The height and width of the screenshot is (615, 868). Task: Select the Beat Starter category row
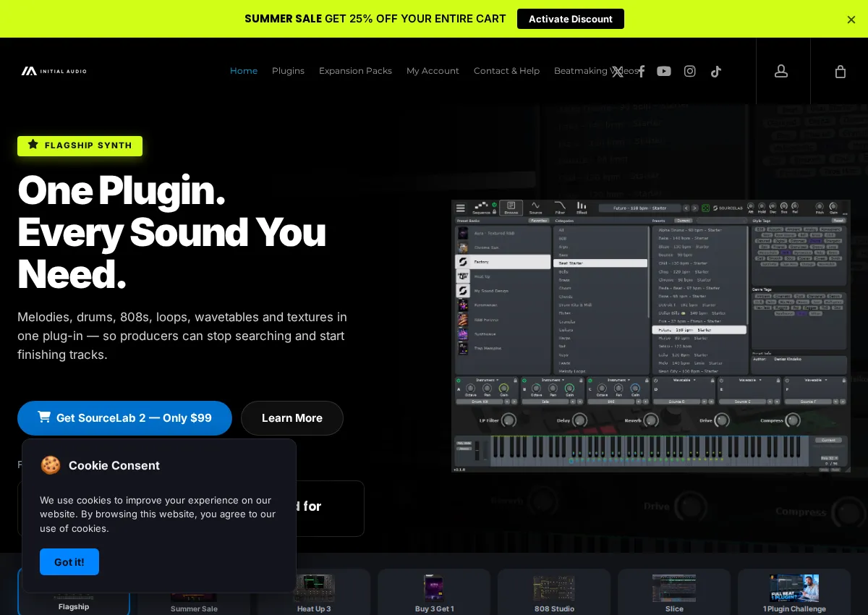600,263
